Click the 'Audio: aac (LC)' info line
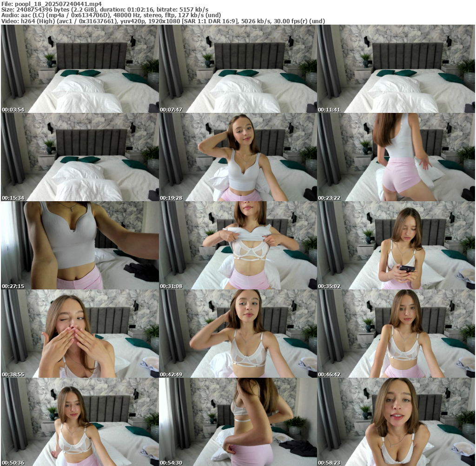This screenshot has width=476, height=466. (111, 15)
